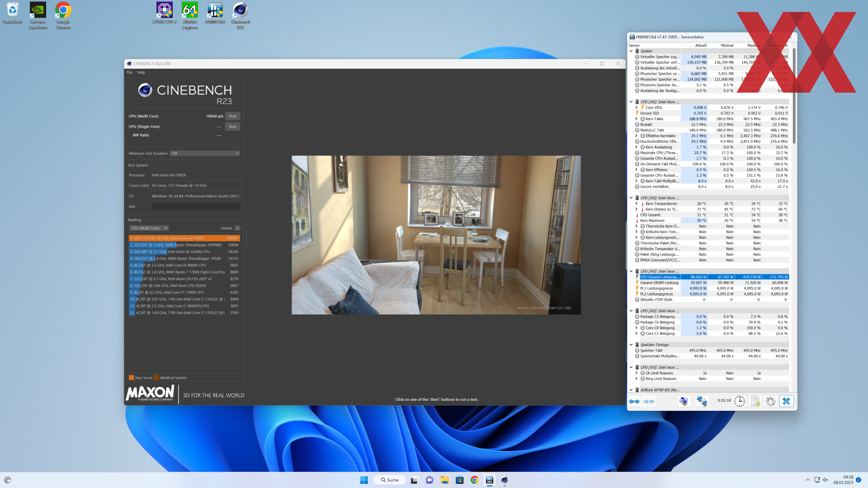Open File Explorer from the taskbar
868x488 pixels.
pos(445,480)
